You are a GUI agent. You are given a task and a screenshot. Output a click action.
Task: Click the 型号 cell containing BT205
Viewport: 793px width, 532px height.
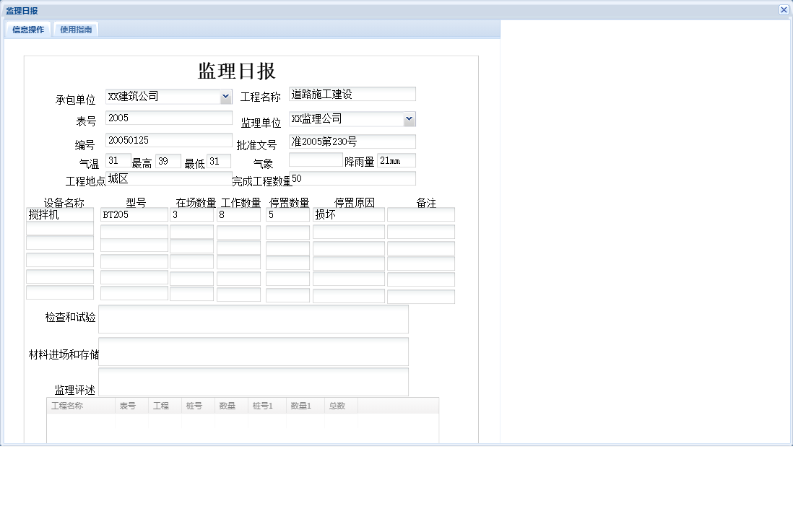click(133, 214)
